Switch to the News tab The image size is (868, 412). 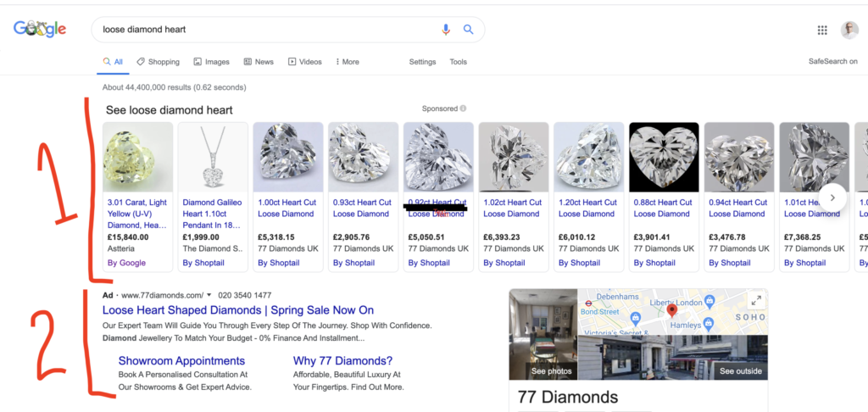coord(259,62)
